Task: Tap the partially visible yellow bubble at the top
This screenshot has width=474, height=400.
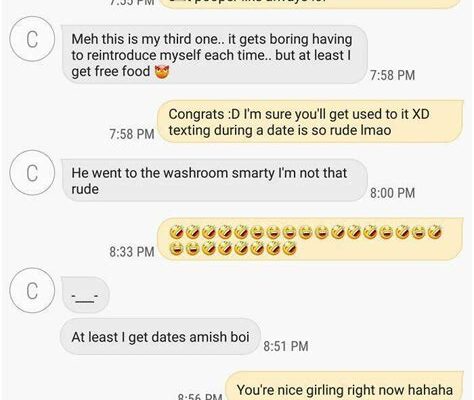Action: point(310,4)
